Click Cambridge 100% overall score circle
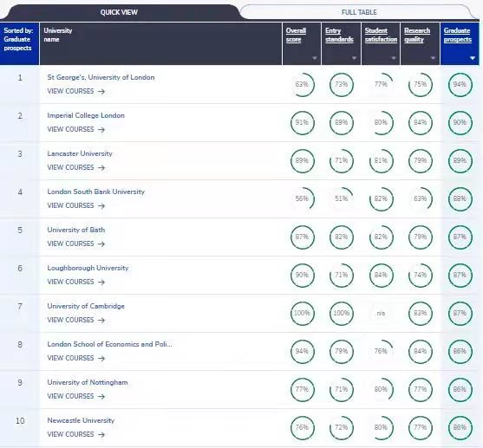Screen dimensions: 483x448 point(302,314)
